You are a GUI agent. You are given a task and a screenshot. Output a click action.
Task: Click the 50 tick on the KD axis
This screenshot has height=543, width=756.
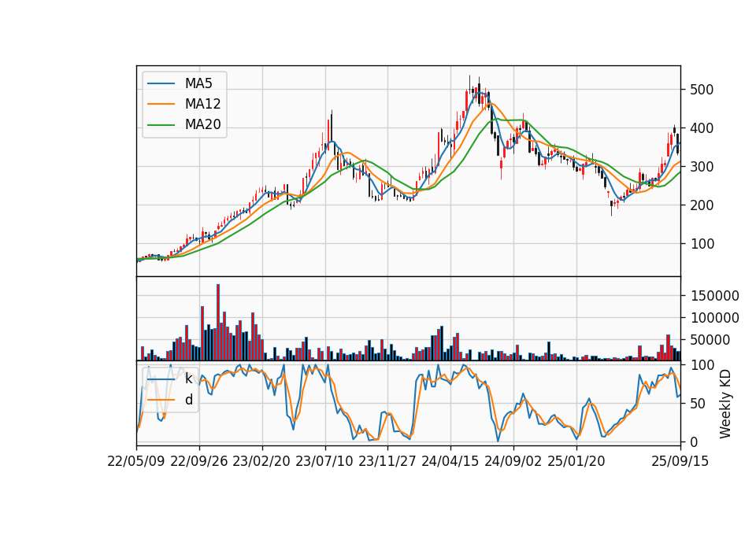(x=699, y=404)
